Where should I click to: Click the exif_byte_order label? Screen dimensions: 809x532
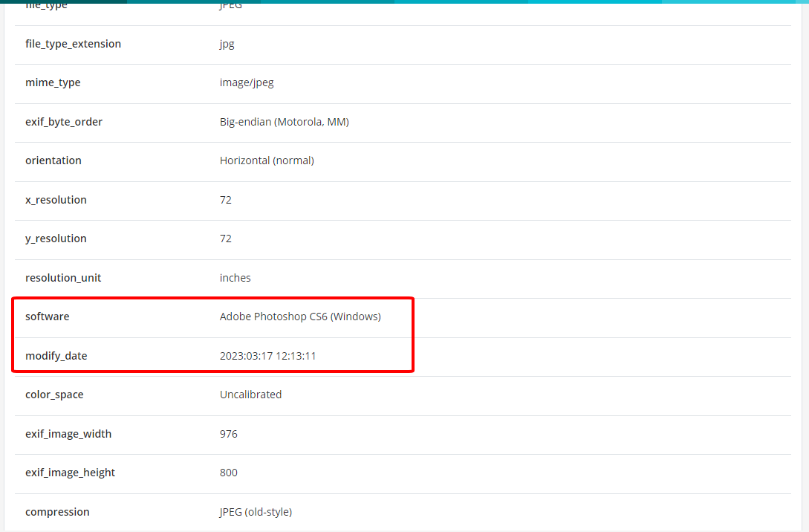click(64, 122)
